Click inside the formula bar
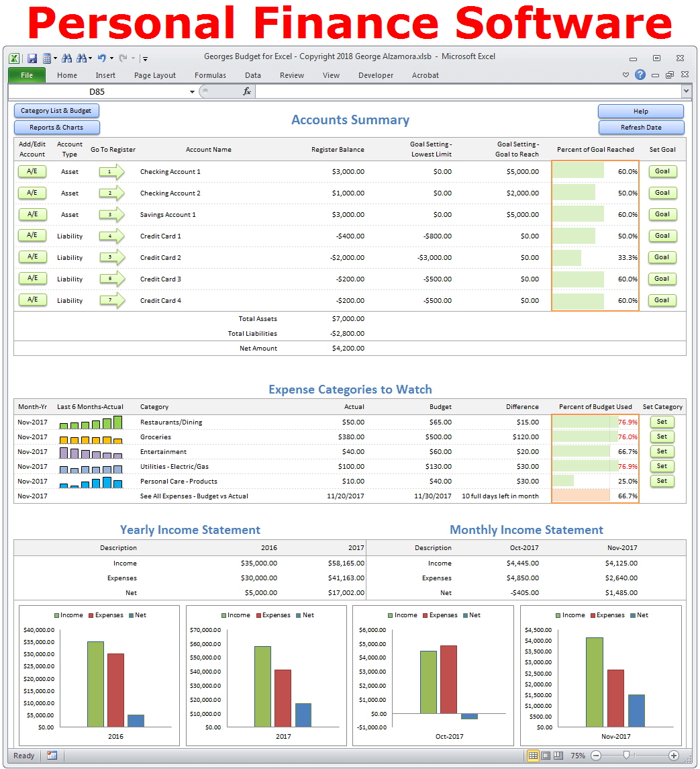The width and height of the screenshot is (700, 769). point(436,91)
